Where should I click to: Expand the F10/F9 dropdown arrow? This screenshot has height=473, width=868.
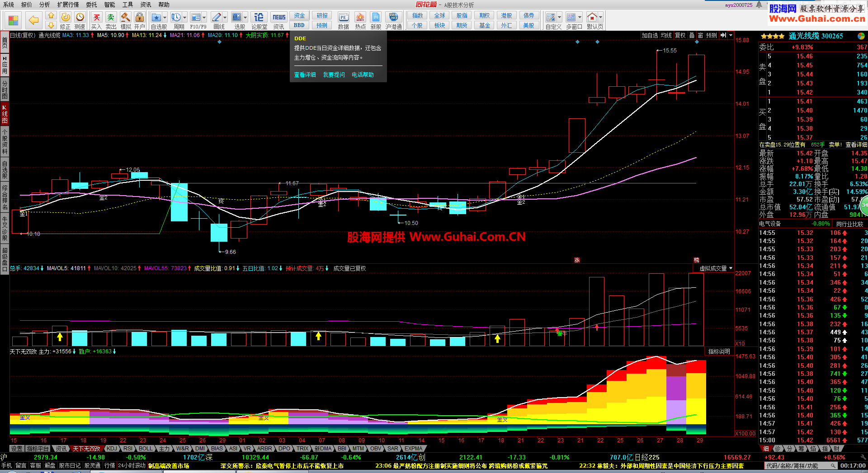click(x=204, y=18)
